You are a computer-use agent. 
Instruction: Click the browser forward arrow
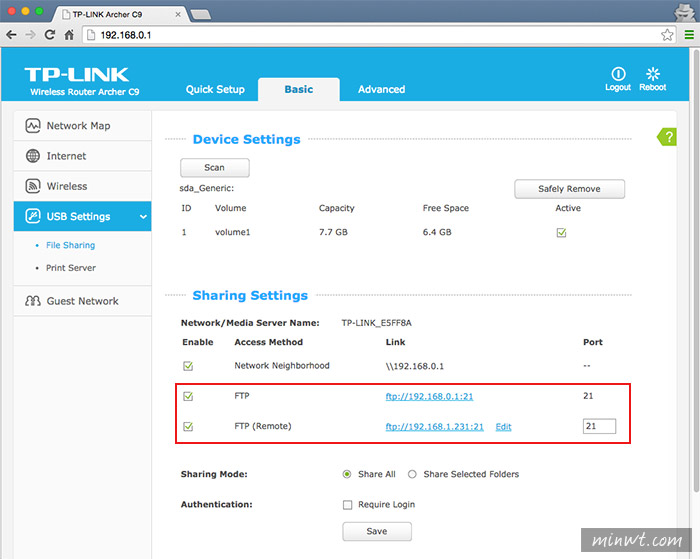[x=30, y=34]
